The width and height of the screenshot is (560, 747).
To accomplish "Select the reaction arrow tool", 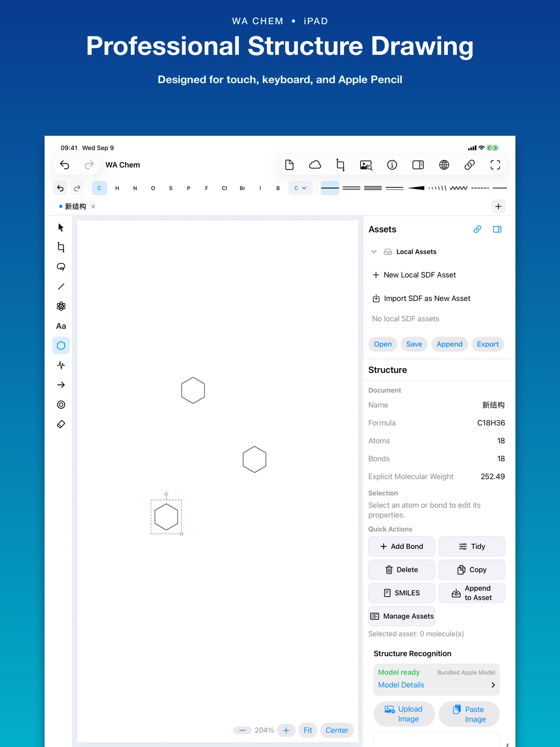I will (61, 385).
